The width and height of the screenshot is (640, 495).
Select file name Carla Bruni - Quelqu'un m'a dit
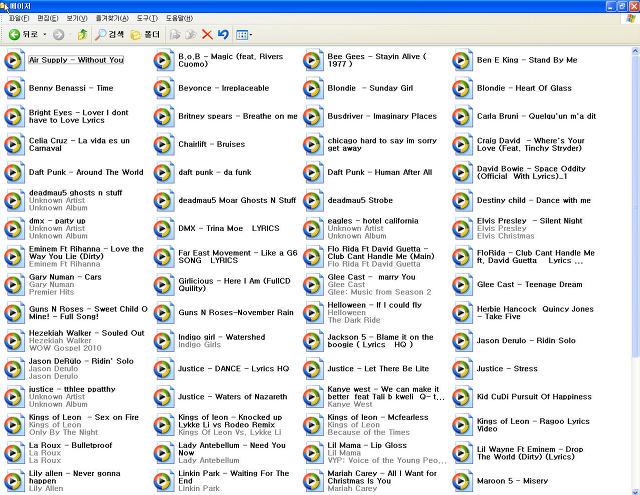[x=536, y=116]
